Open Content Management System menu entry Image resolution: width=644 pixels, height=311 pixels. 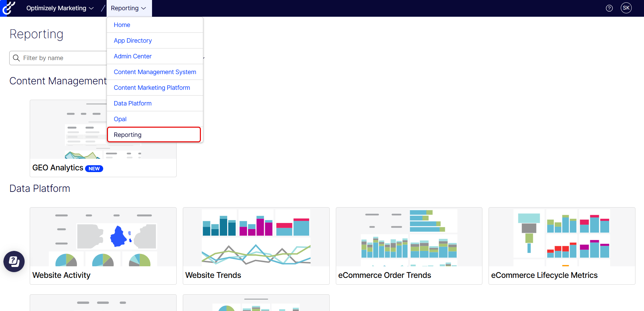click(x=155, y=72)
